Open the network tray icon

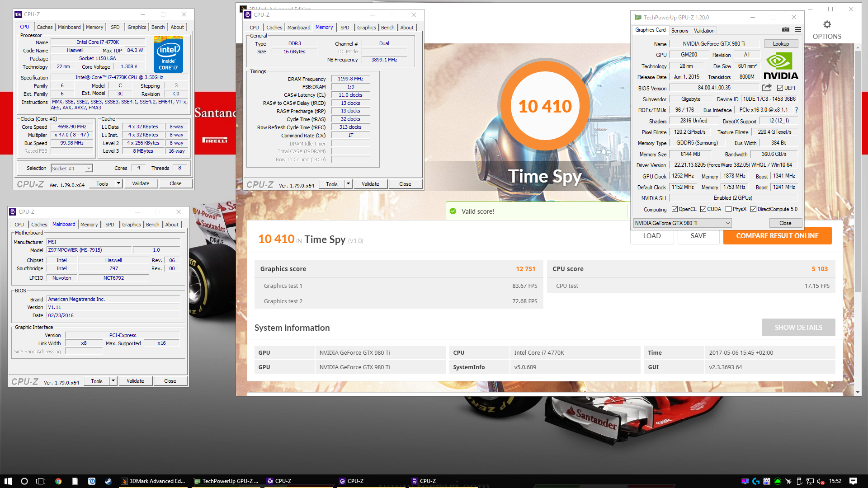point(810,481)
